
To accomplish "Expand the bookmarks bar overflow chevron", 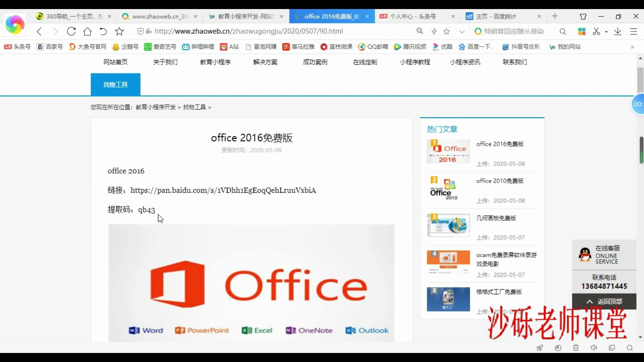I will [x=632, y=47].
